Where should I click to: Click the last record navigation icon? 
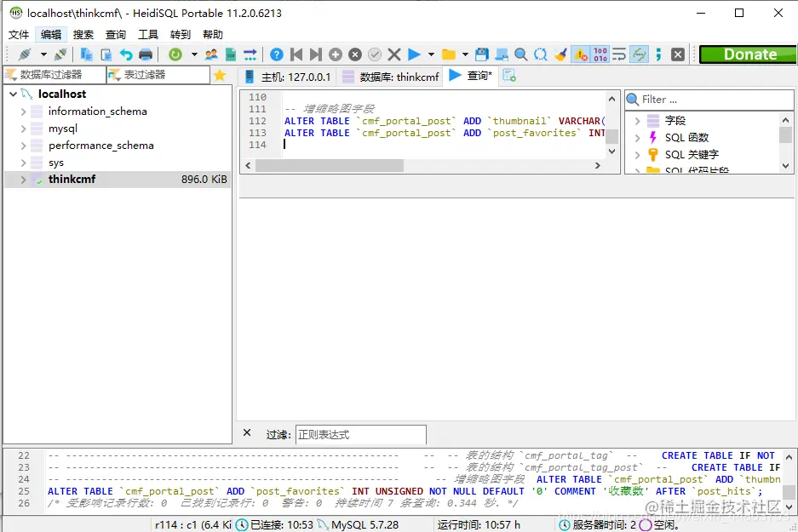point(315,54)
